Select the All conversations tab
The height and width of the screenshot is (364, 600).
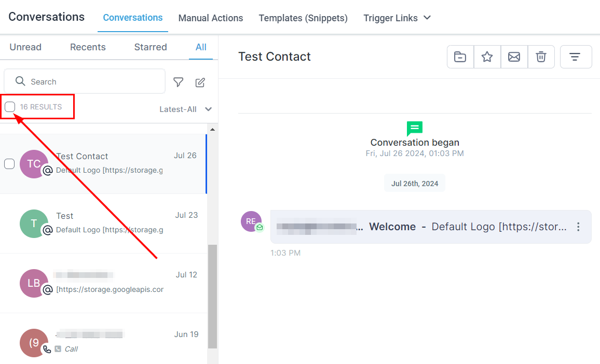[x=201, y=47]
